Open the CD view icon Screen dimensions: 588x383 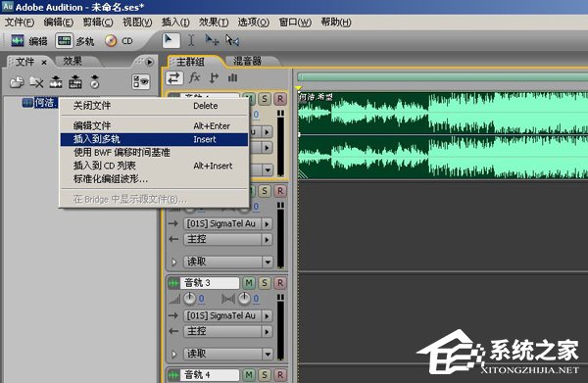coord(111,40)
